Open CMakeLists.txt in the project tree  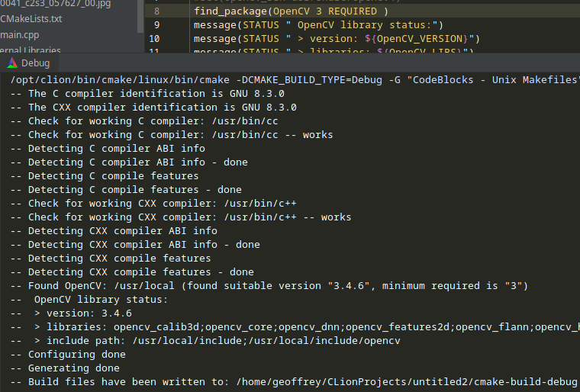31,18
